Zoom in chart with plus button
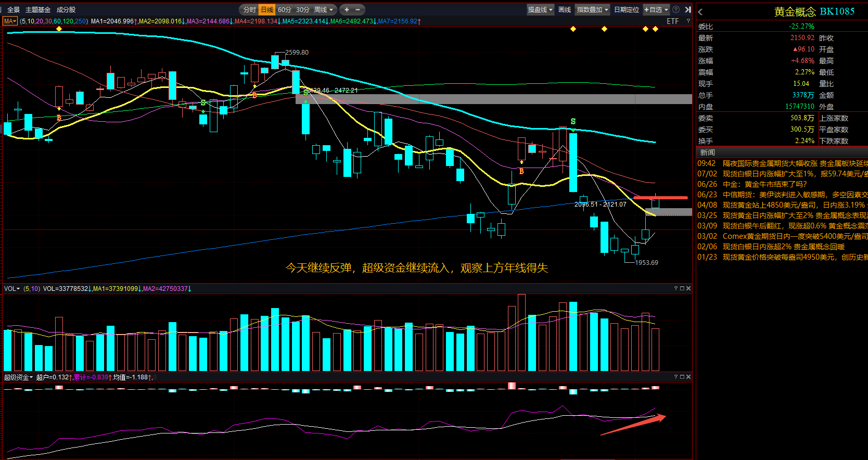 [347, 9]
